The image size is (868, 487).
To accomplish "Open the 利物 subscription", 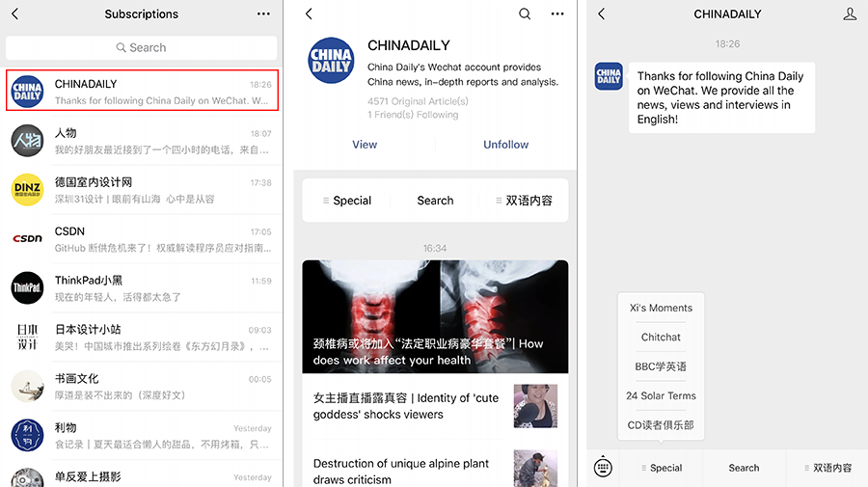I will coord(142,436).
